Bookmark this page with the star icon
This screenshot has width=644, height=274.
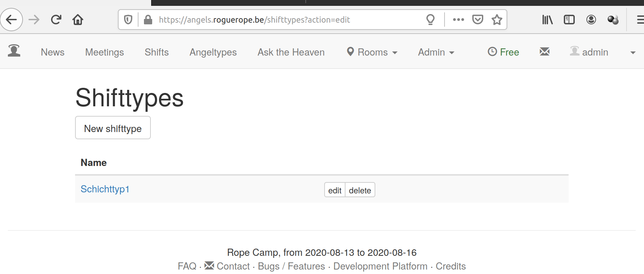click(x=497, y=20)
